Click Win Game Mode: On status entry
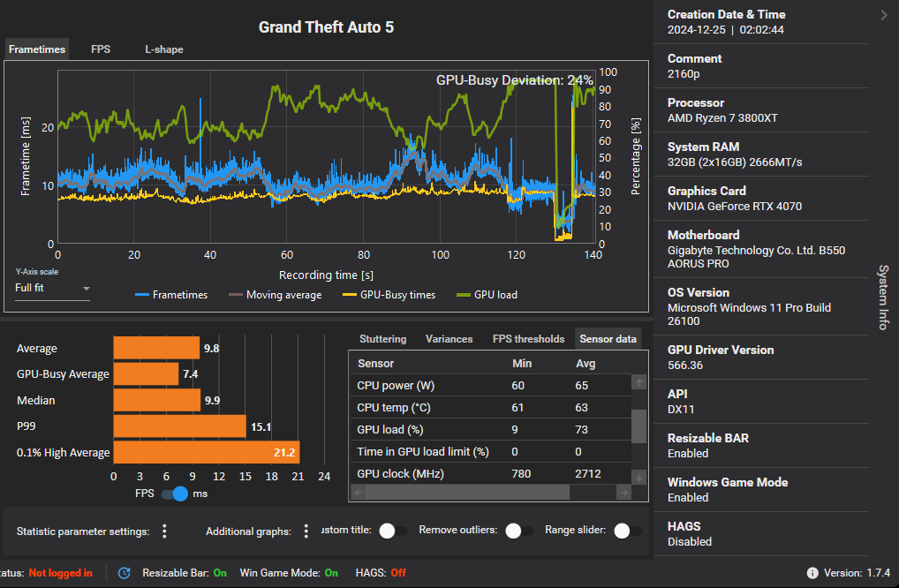This screenshot has height=588, width=899. pos(289,573)
